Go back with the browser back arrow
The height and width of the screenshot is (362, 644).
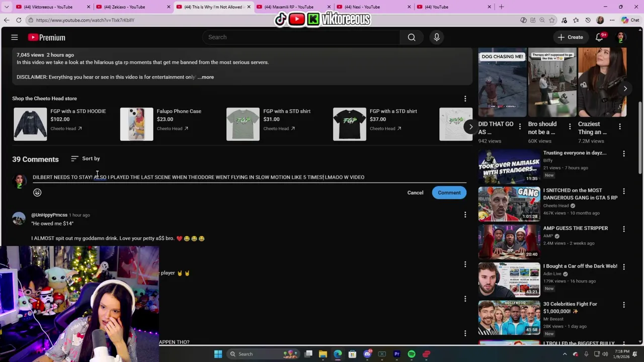(x=7, y=20)
